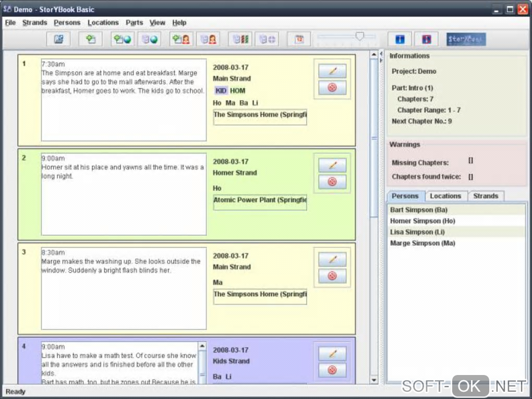Edit chapter 1 with pencil button
Viewport: 532px width, 399px height.
click(x=333, y=71)
